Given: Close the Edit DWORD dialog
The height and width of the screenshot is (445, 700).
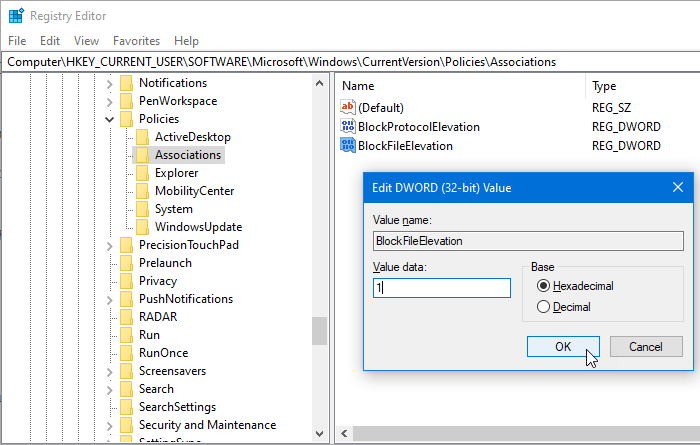Looking at the screenshot, I should 677,187.
